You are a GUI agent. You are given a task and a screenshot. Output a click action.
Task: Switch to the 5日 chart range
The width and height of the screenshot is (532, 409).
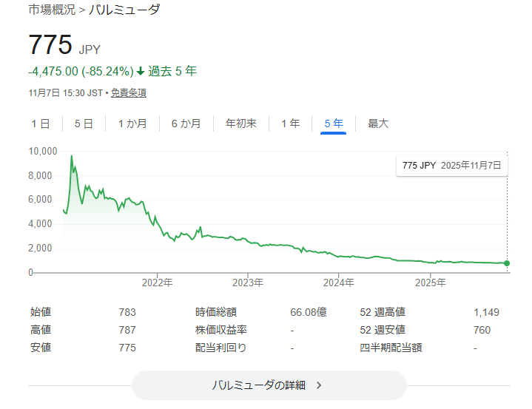click(84, 124)
